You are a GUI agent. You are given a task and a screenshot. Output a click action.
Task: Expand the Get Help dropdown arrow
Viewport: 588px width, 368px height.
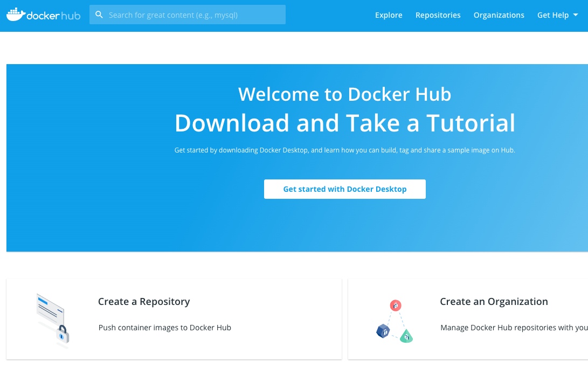(x=576, y=15)
